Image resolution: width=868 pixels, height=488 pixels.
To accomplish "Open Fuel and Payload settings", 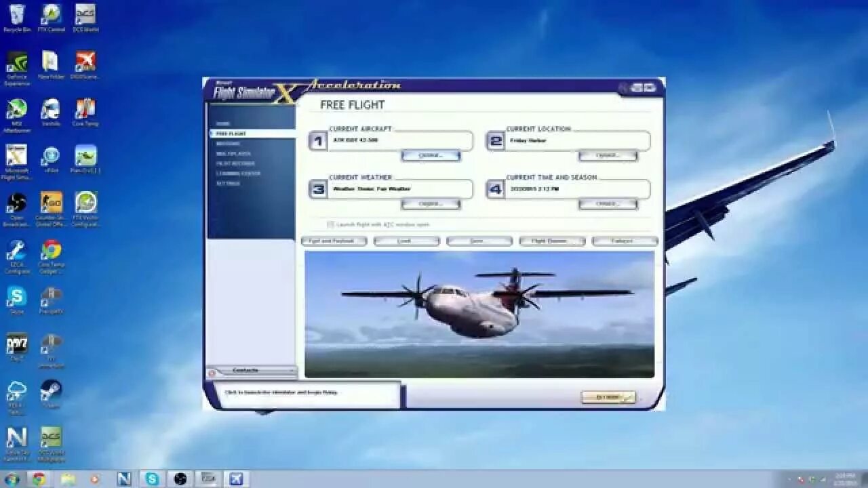I will [x=334, y=241].
